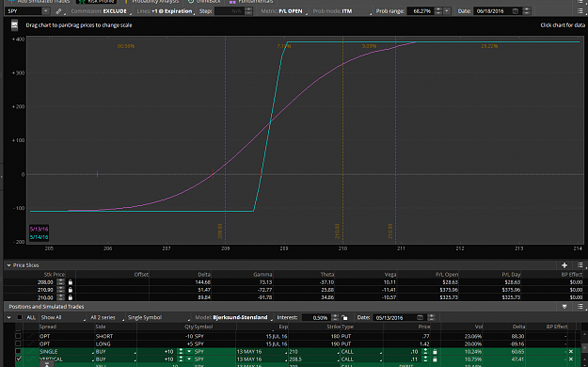Toggle price lock on the SINGLE row

(x=435, y=352)
